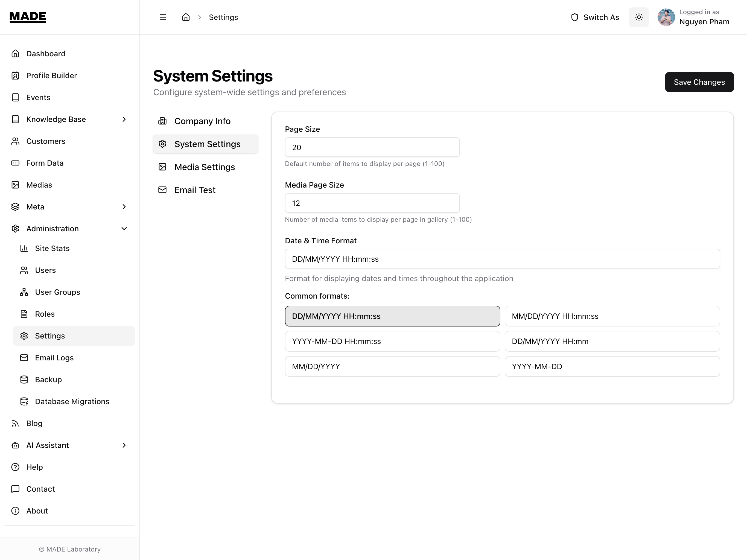The image size is (747, 560).
Task: Click the Page Size input field
Action: pos(372,147)
